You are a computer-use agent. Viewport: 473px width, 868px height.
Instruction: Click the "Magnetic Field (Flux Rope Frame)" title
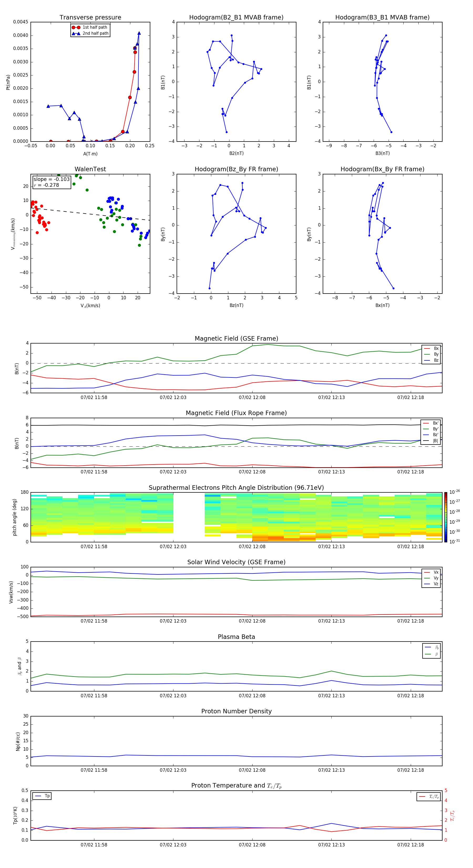(236, 413)
